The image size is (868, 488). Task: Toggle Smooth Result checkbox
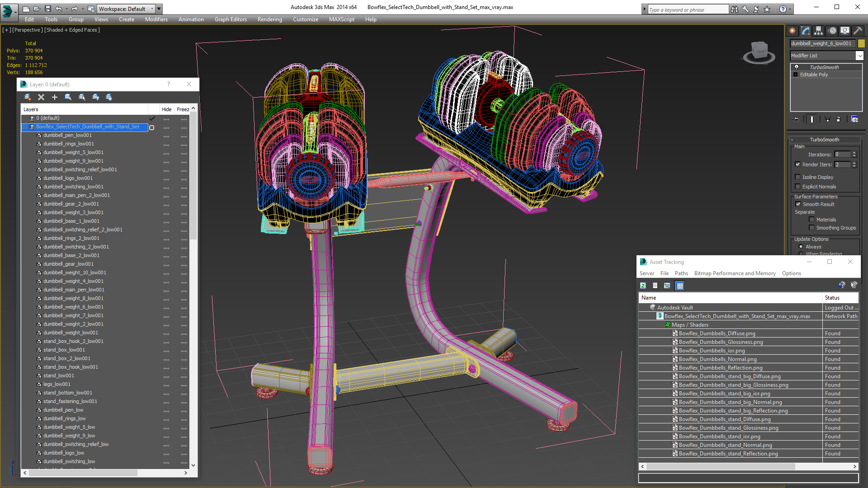tap(798, 204)
